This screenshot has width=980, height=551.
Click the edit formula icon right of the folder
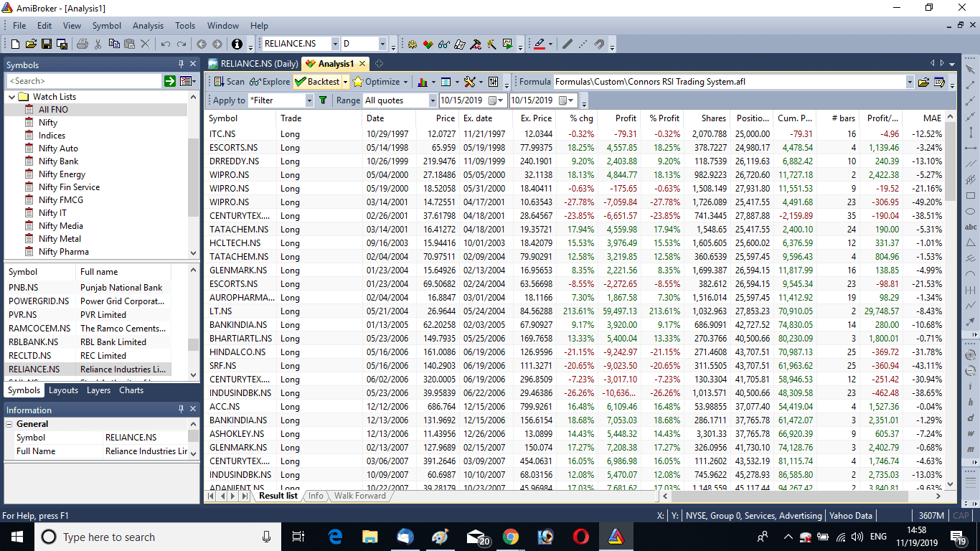point(939,82)
